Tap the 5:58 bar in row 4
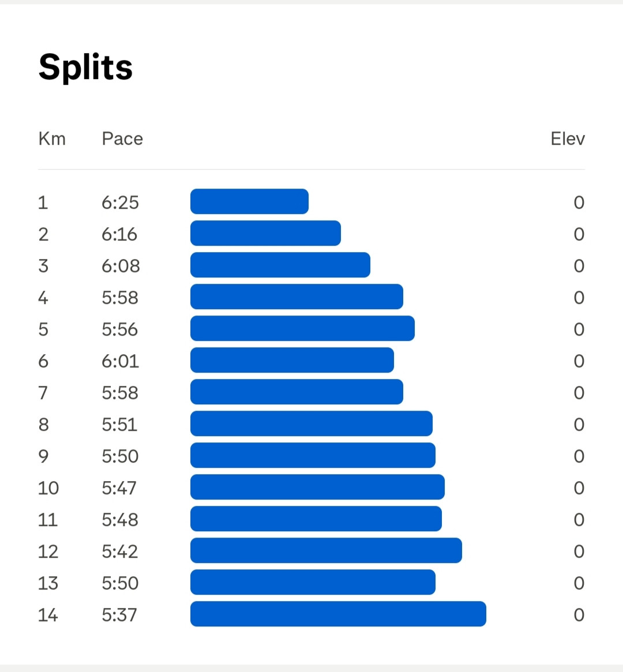Viewport: 623px width, 672px height. point(297,296)
